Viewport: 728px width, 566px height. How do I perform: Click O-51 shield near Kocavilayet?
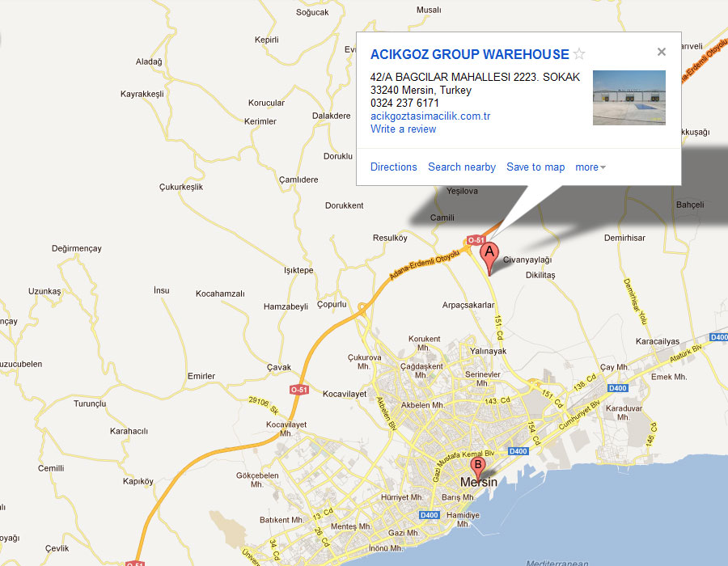coord(299,390)
